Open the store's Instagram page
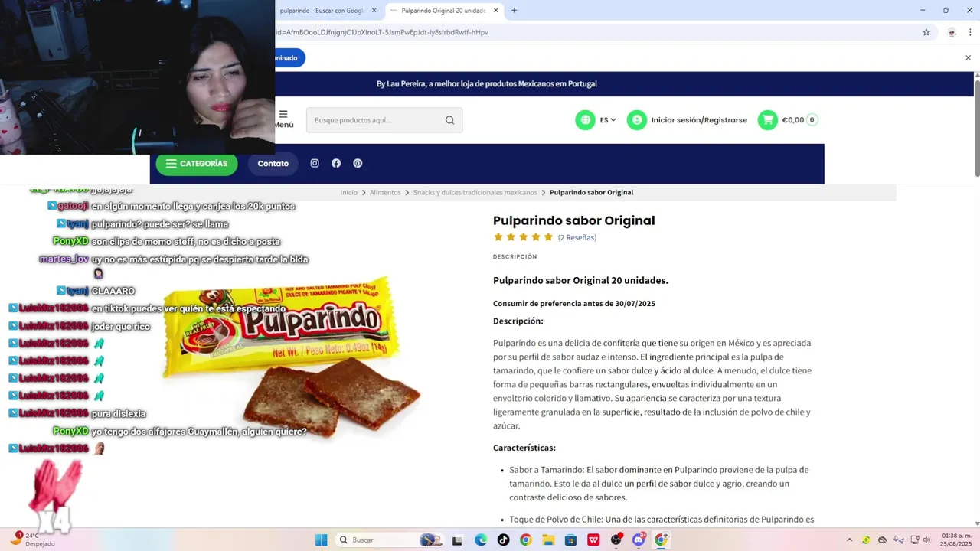Image resolution: width=980 pixels, height=551 pixels. click(x=315, y=163)
